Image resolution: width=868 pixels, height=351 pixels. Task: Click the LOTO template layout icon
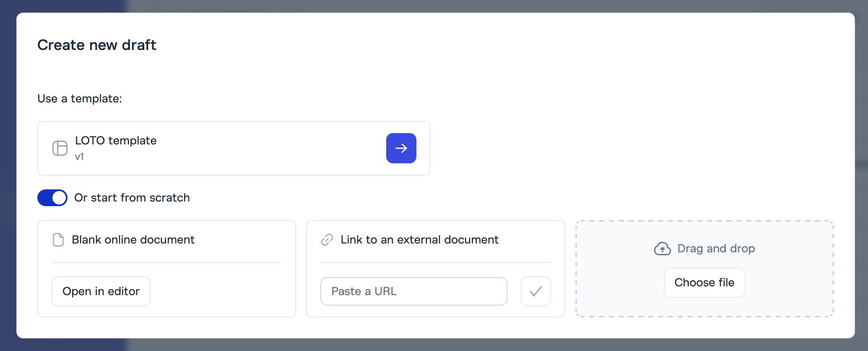pyautogui.click(x=60, y=148)
